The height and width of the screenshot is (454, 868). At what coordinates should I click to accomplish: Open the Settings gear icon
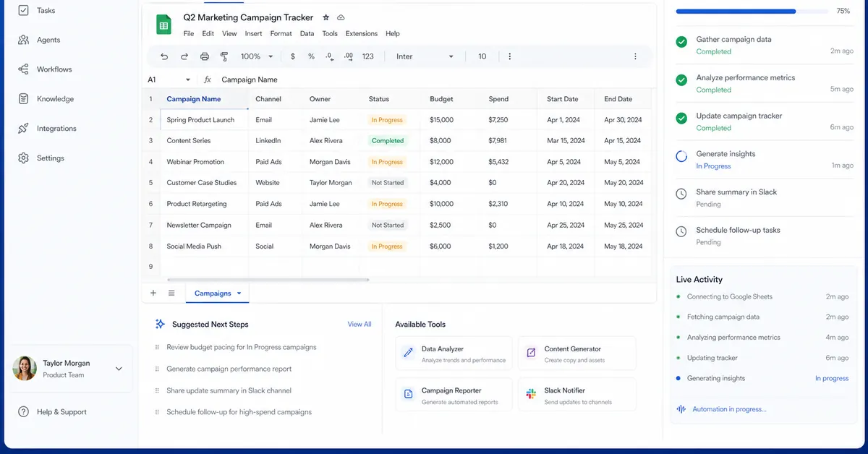pos(24,158)
